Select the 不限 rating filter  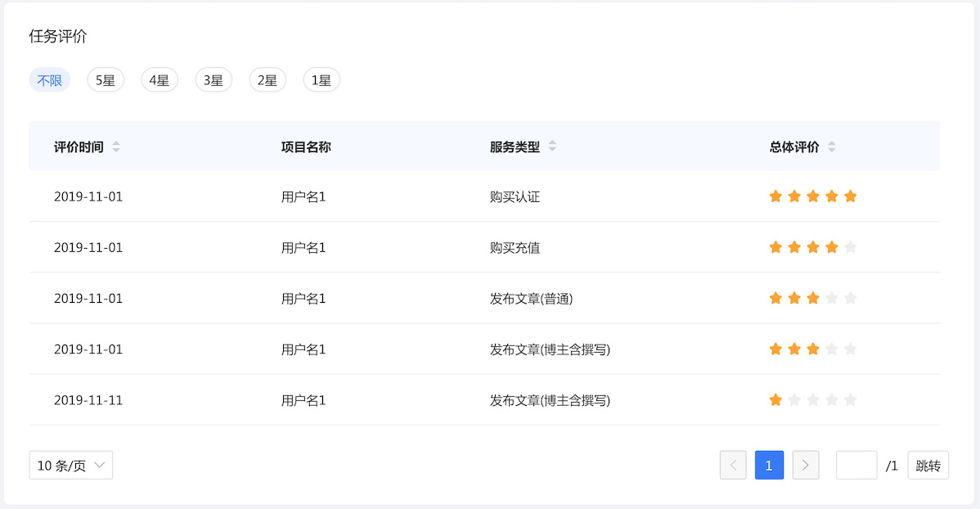[49, 80]
